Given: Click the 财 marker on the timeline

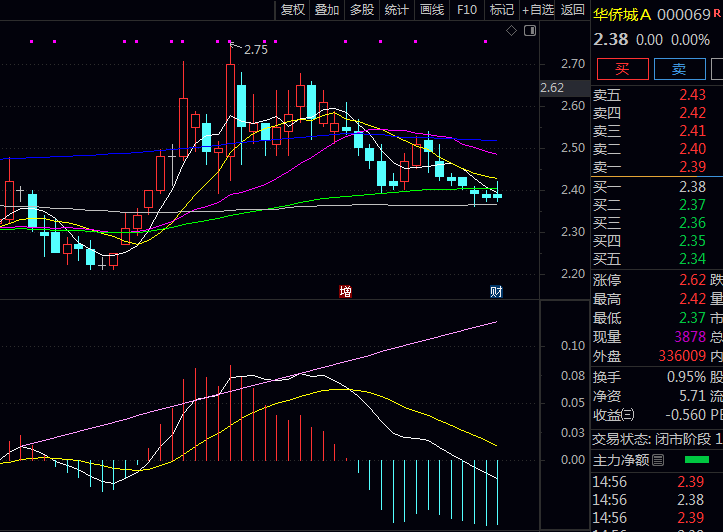Looking at the screenshot, I should pos(495,291).
